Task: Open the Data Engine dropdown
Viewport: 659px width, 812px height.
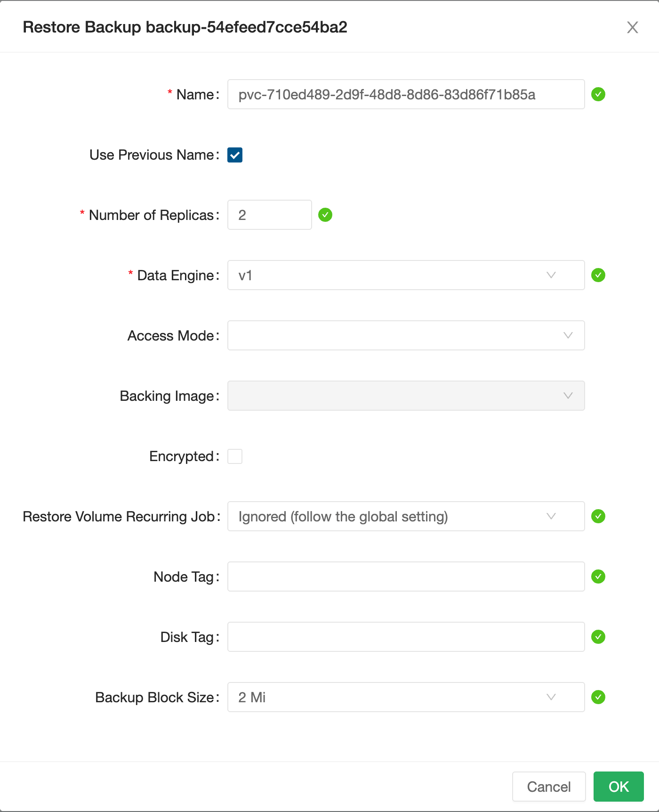Action: 406,275
